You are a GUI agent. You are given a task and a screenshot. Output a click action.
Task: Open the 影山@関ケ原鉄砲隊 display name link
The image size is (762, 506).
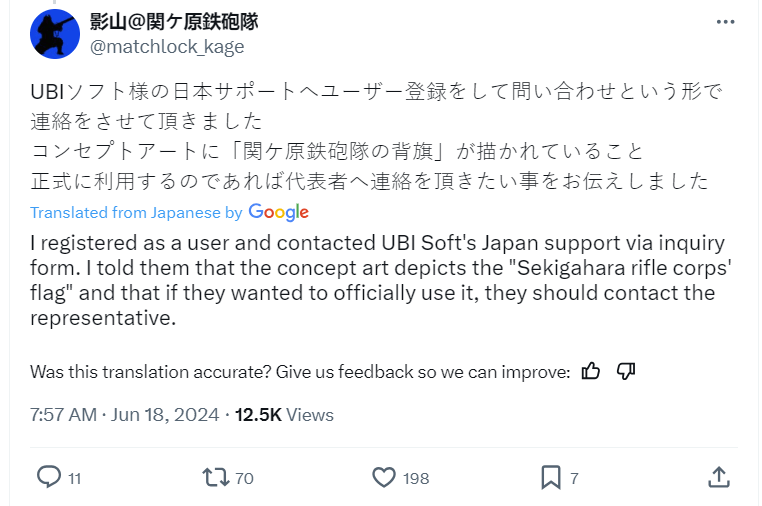pyautogui.click(x=174, y=21)
